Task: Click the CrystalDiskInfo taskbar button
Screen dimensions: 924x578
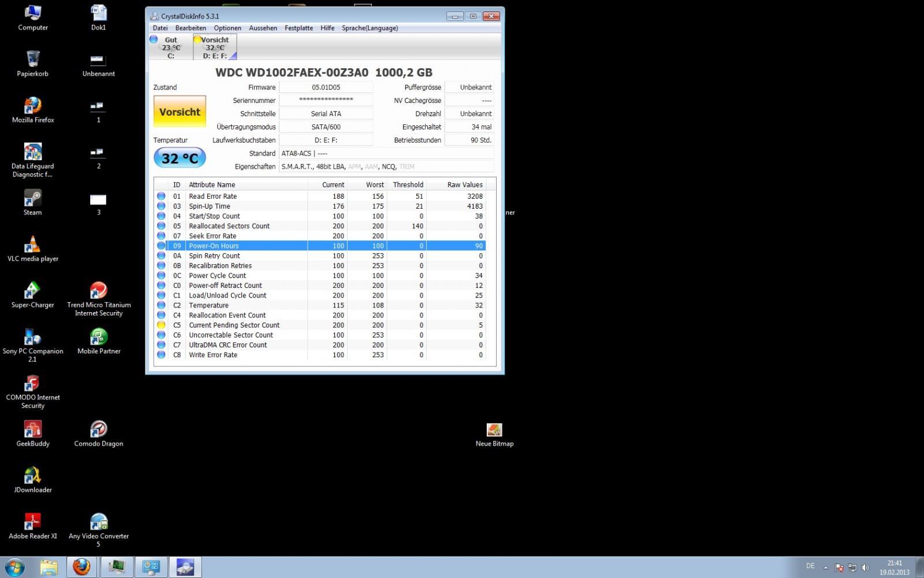Action: pyautogui.click(x=185, y=567)
